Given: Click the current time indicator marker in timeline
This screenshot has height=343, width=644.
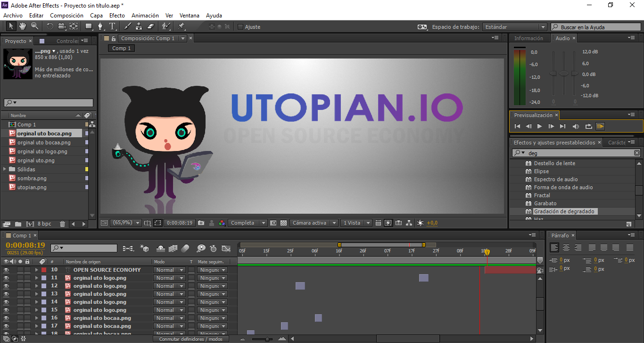Looking at the screenshot, I should [487, 252].
